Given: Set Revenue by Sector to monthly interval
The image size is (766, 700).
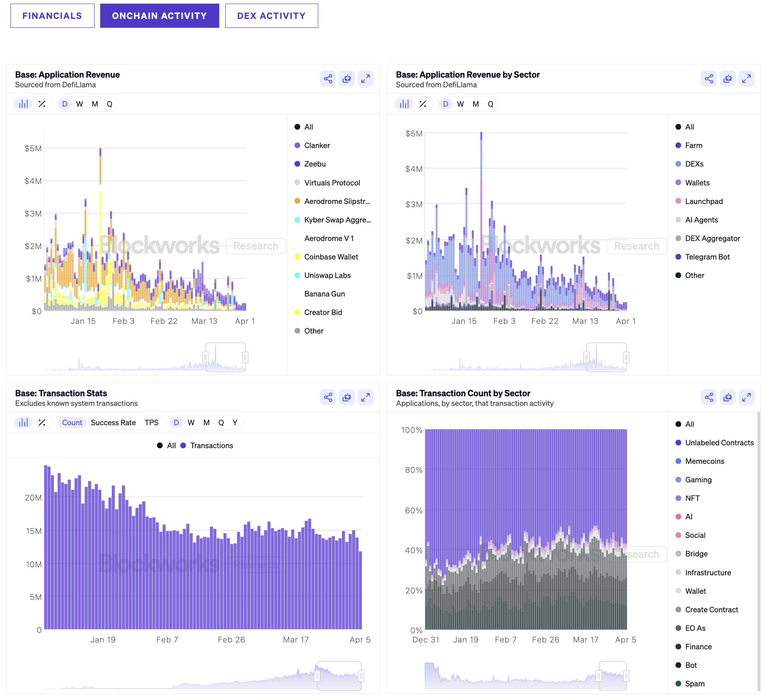Looking at the screenshot, I should click(x=476, y=104).
